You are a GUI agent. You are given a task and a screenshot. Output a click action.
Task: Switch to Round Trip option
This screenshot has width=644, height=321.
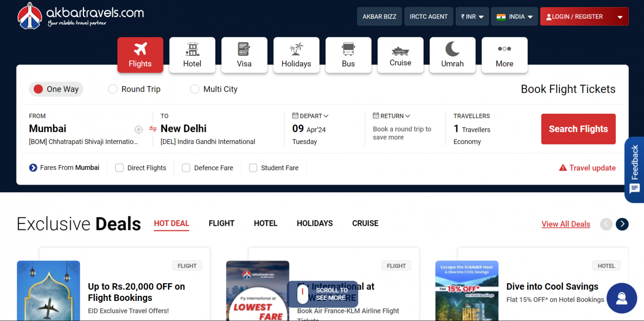[x=113, y=89]
